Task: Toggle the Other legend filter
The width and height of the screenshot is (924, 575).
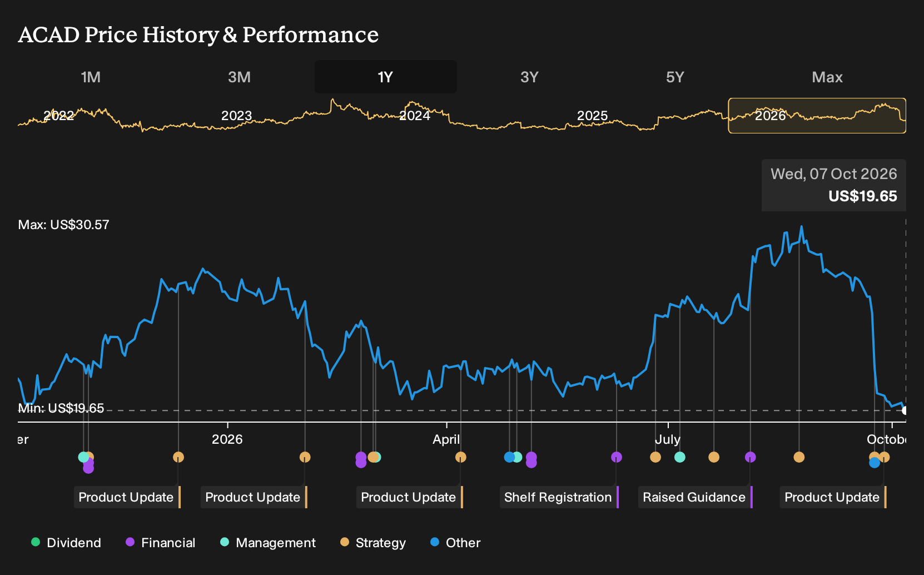Action: click(455, 543)
